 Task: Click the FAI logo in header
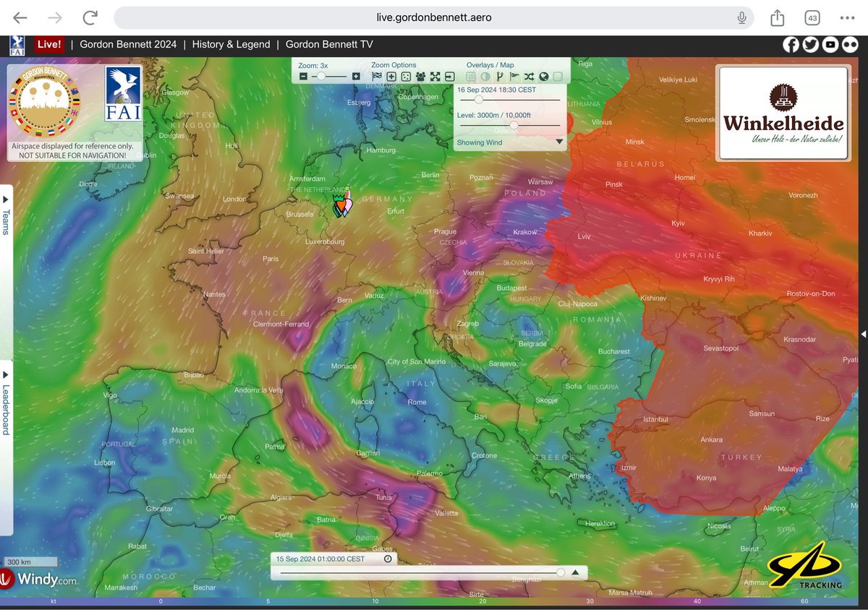(x=17, y=45)
